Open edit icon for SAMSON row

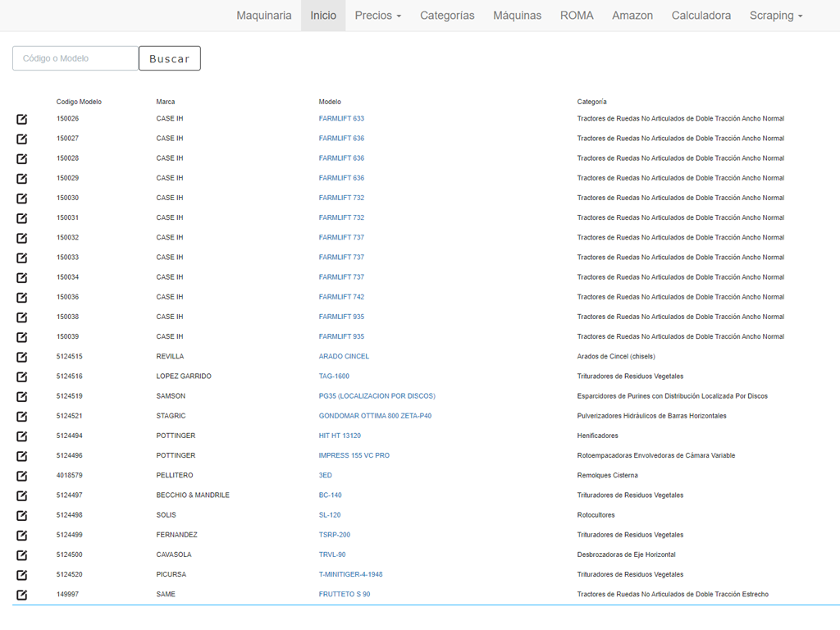21,396
